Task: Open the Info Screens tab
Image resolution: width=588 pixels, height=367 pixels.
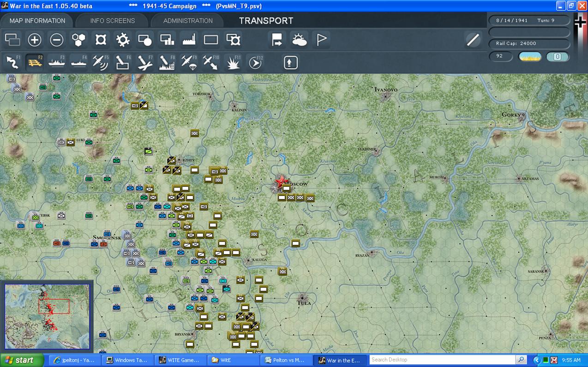Action: [113, 21]
